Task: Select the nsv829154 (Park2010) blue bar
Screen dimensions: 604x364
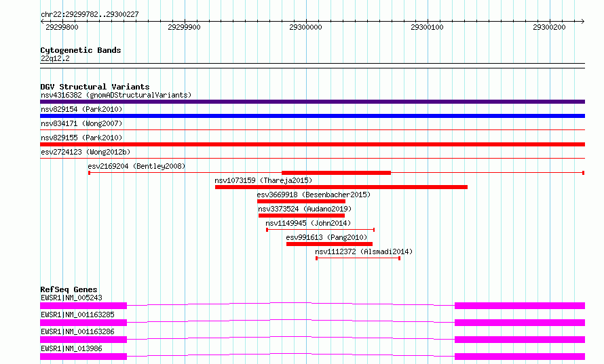Action: 312,116
